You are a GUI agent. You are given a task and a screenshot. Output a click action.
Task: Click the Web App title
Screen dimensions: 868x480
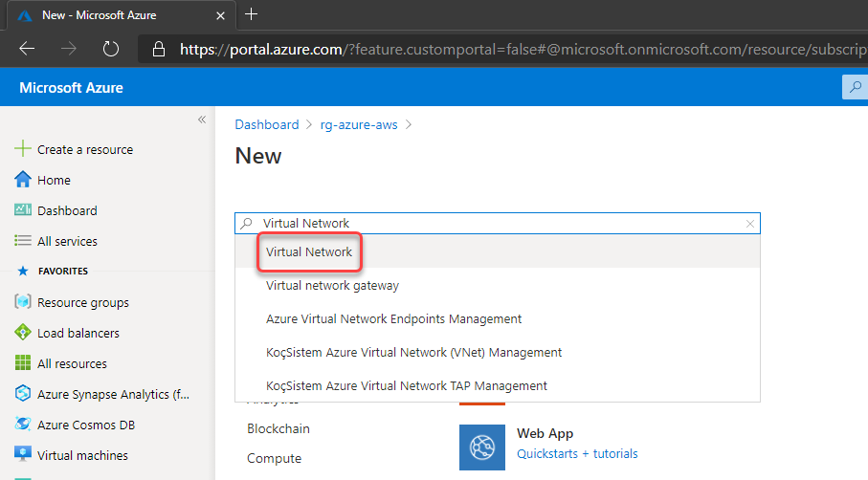click(545, 433)
